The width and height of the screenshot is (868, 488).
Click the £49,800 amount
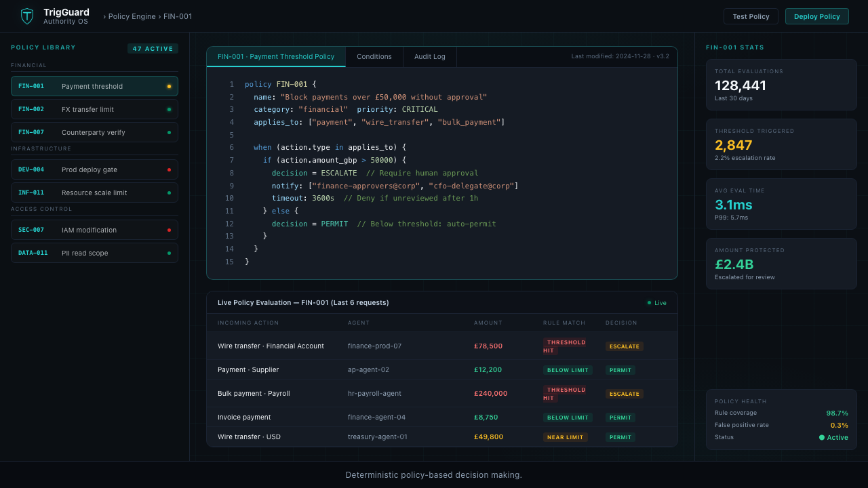[x=488, y=437]
